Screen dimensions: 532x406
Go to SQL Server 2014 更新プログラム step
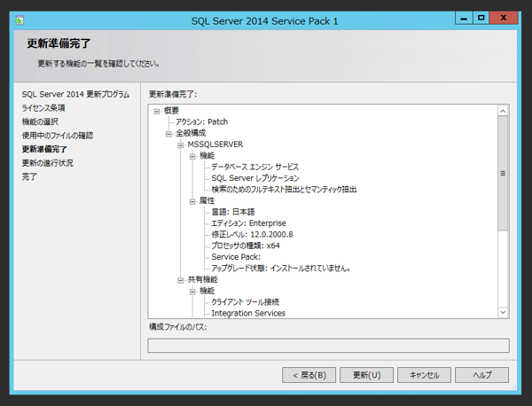75,94
